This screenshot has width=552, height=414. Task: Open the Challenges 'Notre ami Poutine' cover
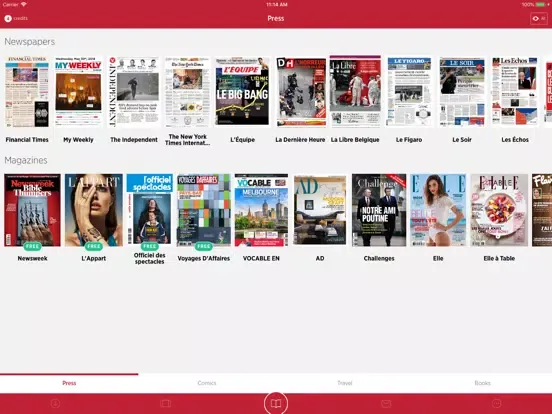coord(379,210)
